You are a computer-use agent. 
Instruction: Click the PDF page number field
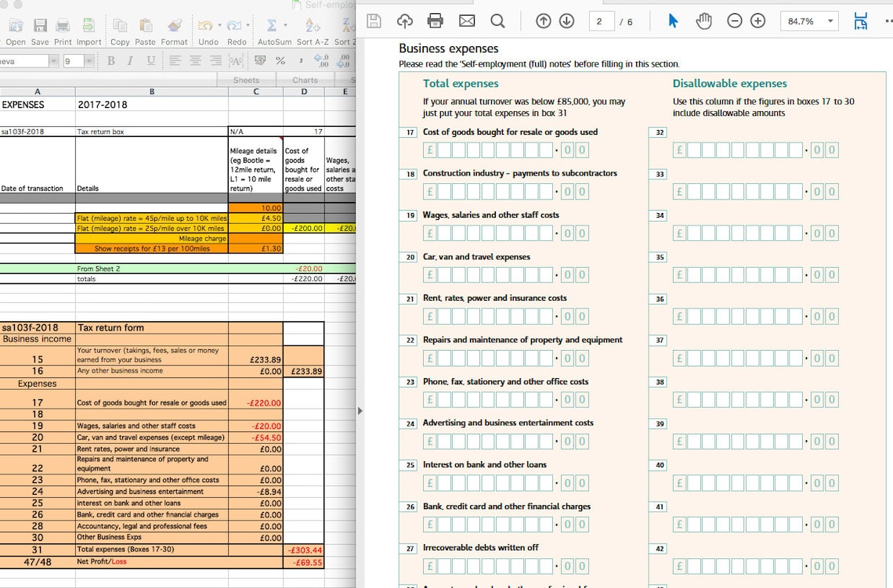tap(602, 21)
